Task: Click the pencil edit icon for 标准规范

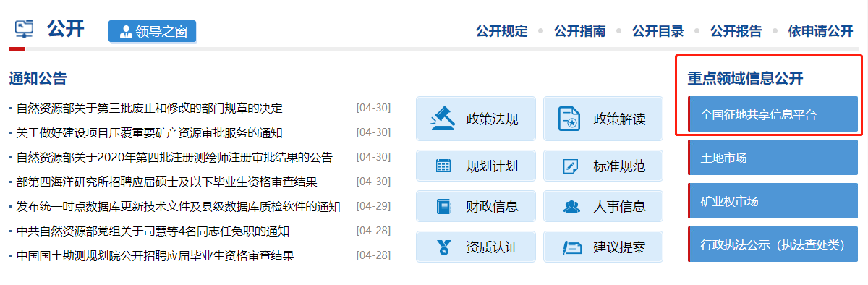Action: click(x=570, y=166)
